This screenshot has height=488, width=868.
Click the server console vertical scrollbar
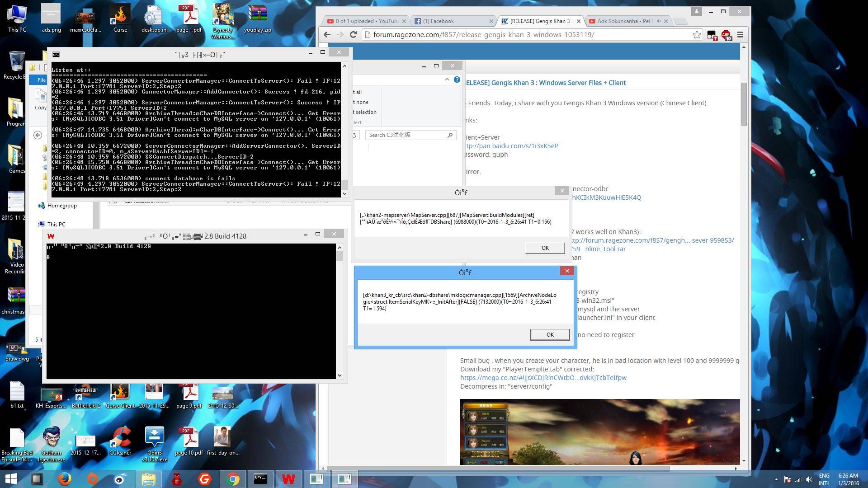(x=344, y=184)
